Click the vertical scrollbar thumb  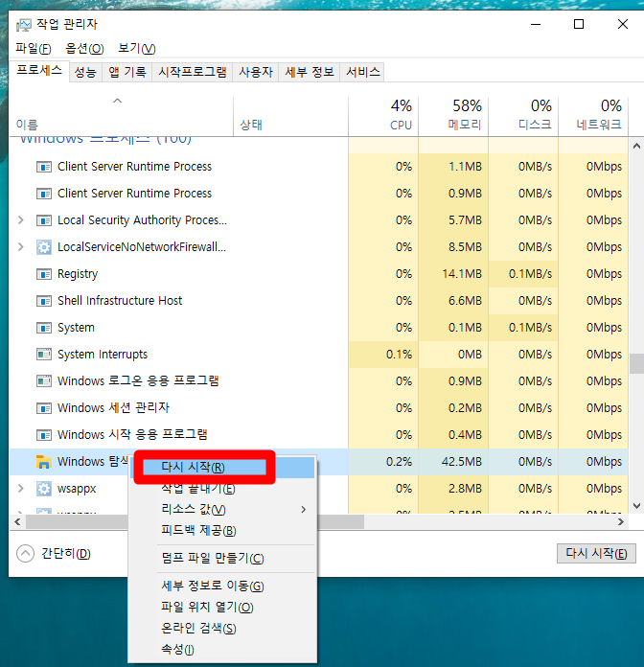pyautogui.click(x=636, y=364)
